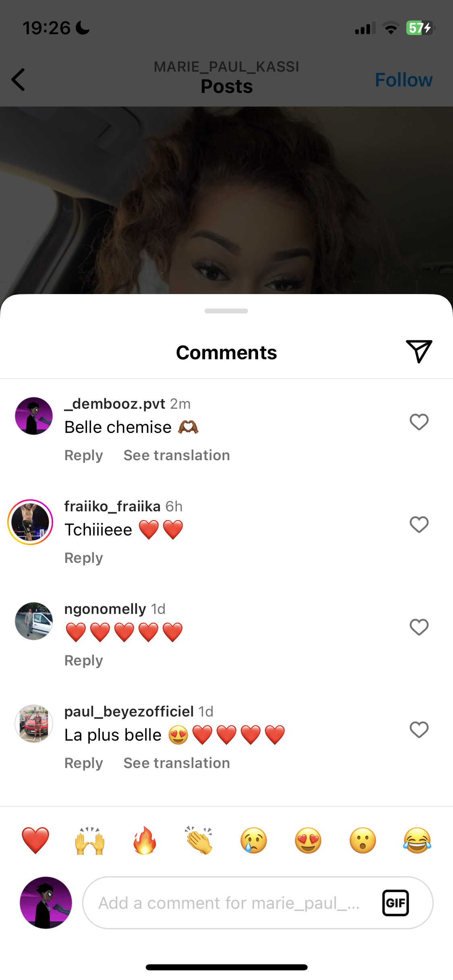
Task: Insert the raised hands quick emoji
Action: click(90, 840)
